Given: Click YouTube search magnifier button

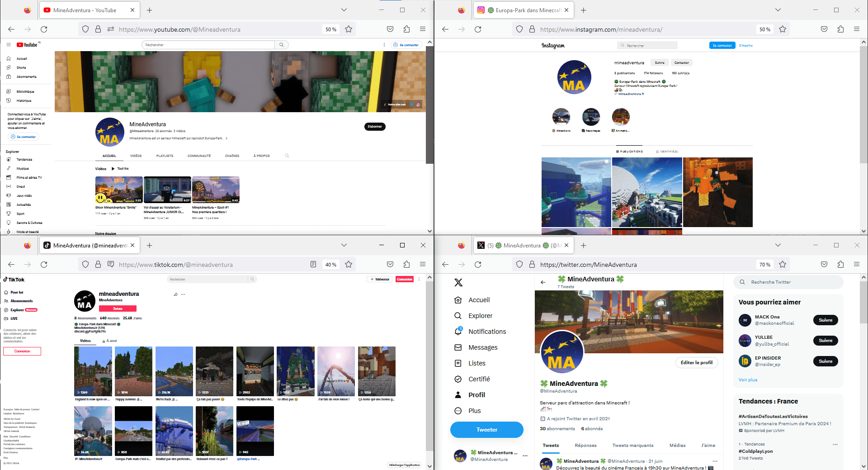Looking at the screenshot, I should [x=282, y=45].
